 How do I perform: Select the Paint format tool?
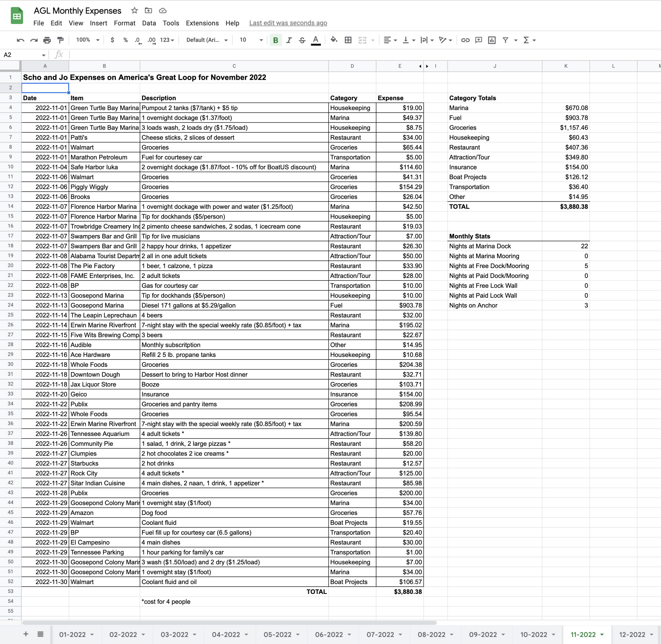tap(61, 40)
